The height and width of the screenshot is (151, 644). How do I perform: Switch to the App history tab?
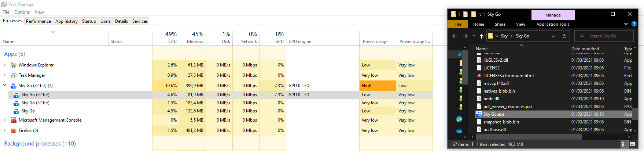coord(66,21)
